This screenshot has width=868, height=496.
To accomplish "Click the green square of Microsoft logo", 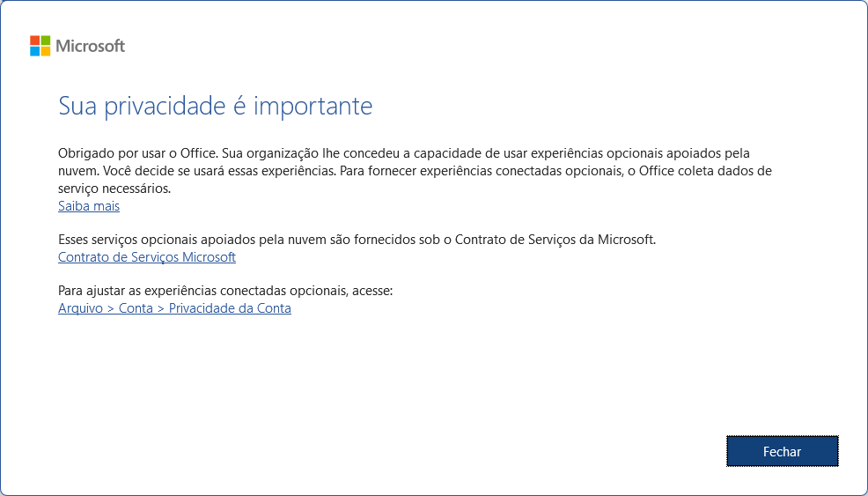I will [46, 41].
